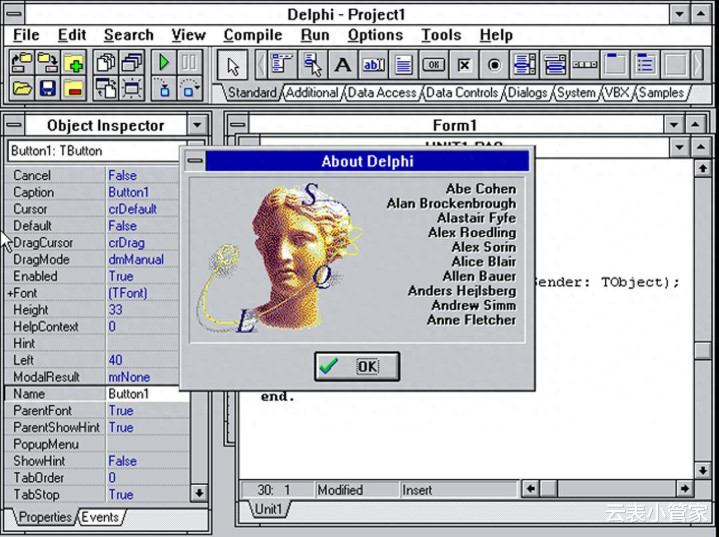Pick the CheckBox component palette icon
This screenshot has width=719, height=537.
(463, 66)
